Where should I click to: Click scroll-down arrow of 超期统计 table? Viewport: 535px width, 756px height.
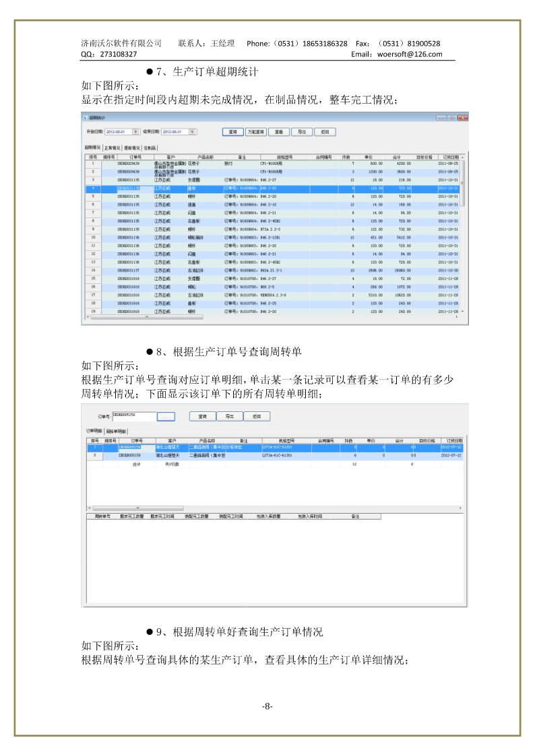[x=463, y=312]
